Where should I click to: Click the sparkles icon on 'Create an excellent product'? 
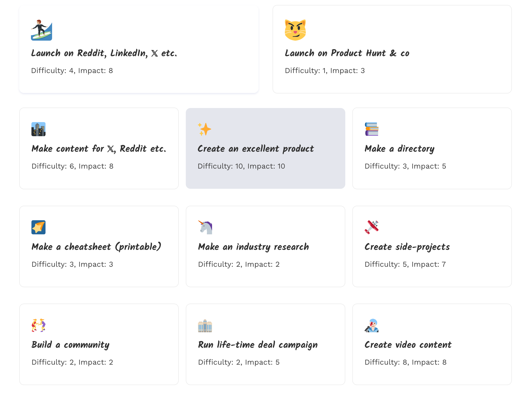204,129
